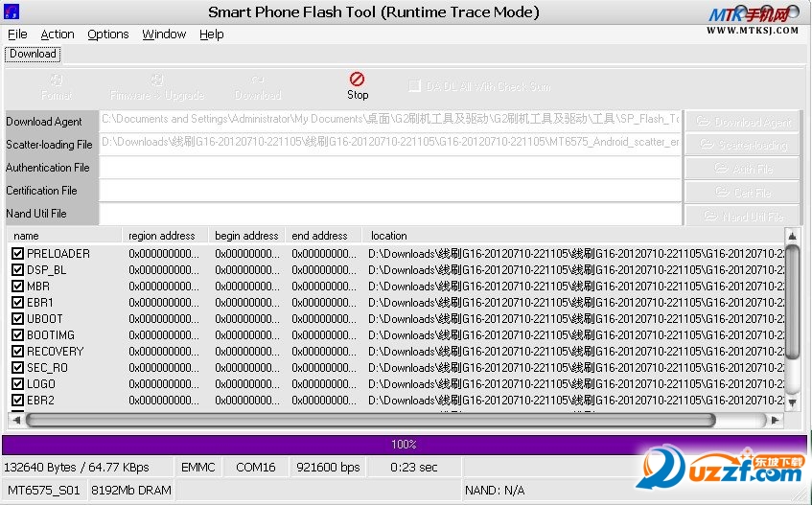Click the 921600 bps status cell
812x505 pixels.
[328, 468]
